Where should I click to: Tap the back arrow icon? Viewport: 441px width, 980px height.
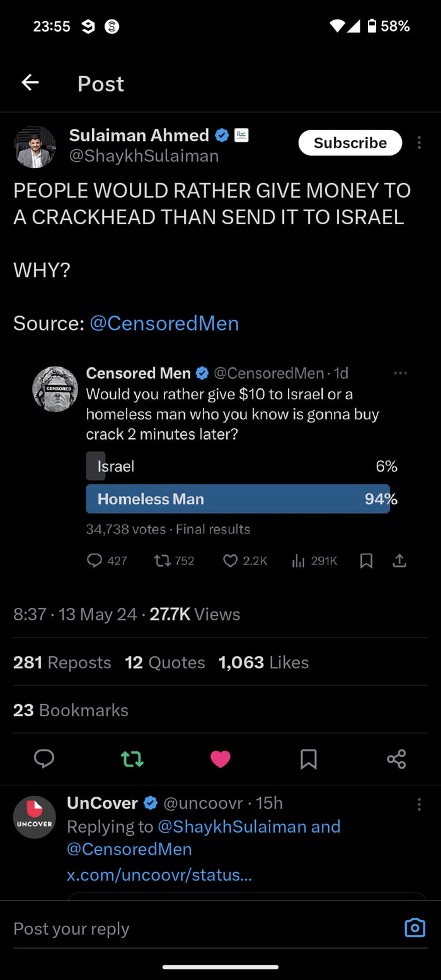point(30,83)
